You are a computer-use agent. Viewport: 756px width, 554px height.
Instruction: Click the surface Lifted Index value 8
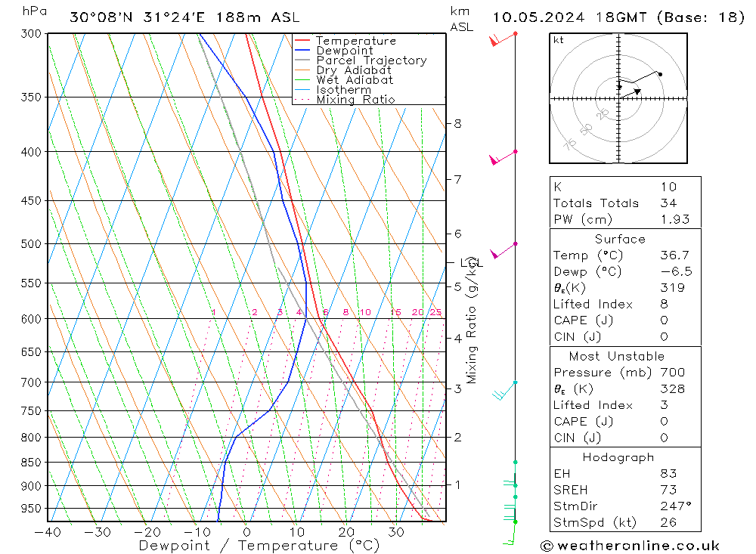[665, 305]
